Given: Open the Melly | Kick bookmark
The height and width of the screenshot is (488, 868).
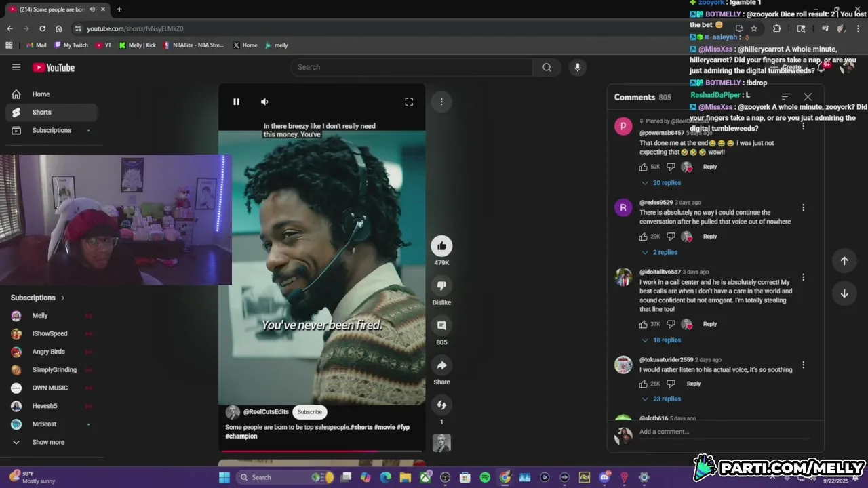Looking at the screenshot, I should (138, 45).
